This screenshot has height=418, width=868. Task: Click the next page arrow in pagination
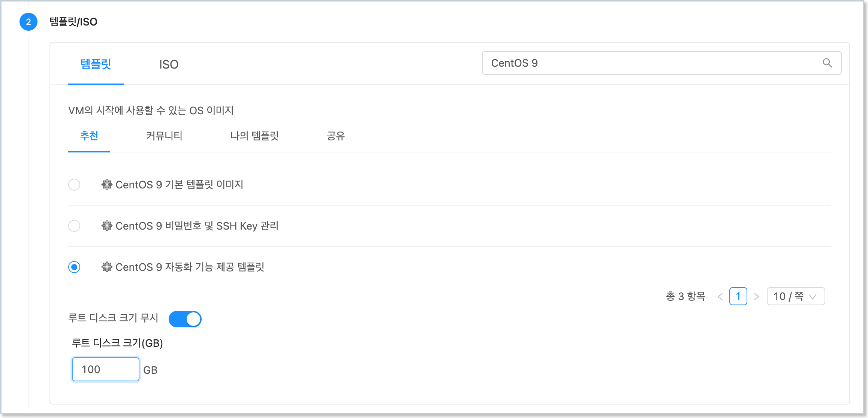click(x=756, y=296)
